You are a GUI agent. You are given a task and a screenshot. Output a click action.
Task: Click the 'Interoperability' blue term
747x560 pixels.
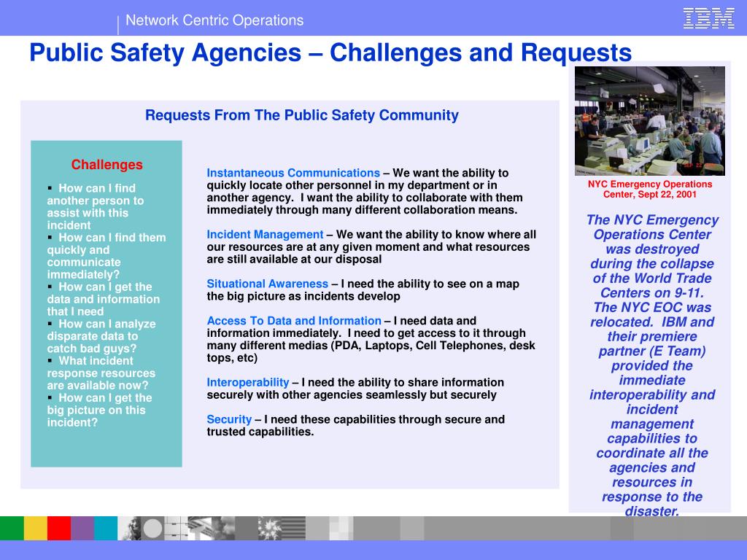pos(248,382)
